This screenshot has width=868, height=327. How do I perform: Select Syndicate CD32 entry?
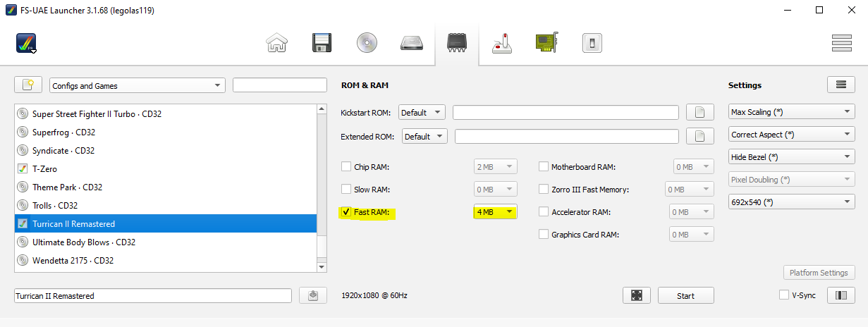pos(166,150)
